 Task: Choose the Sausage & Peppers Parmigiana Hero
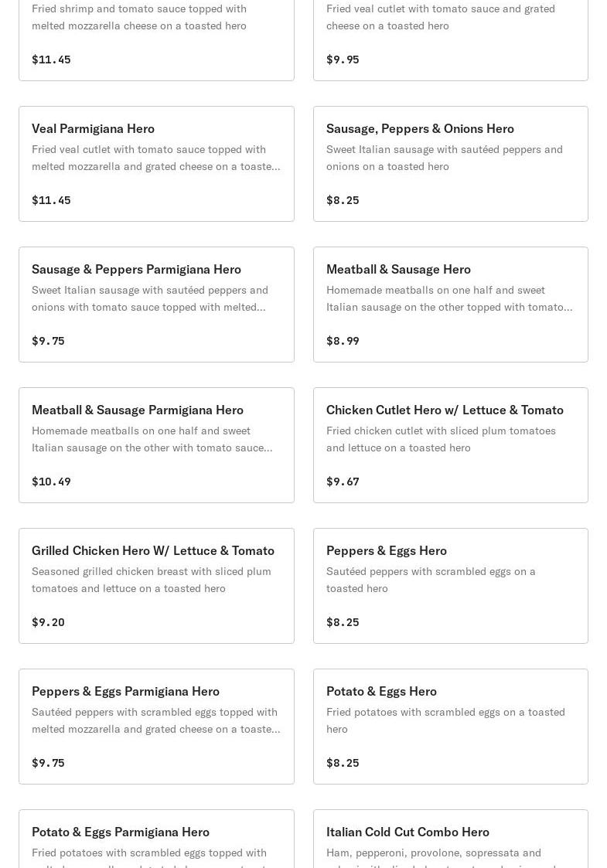(156, 305)
